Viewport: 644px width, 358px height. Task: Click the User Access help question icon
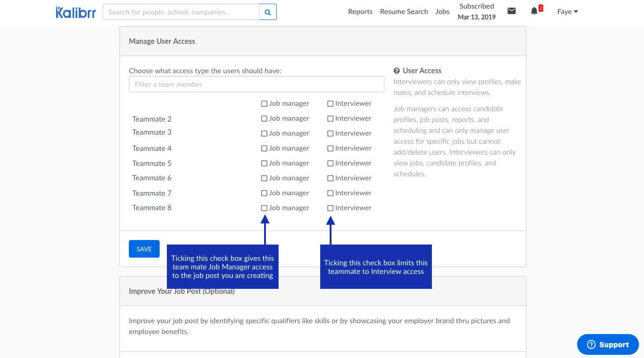click(x=397, y=71)
